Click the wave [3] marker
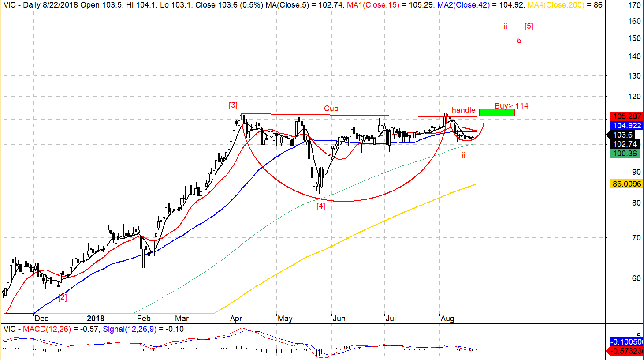This screenshot has width=644, height=360. [x=233, y=105]
